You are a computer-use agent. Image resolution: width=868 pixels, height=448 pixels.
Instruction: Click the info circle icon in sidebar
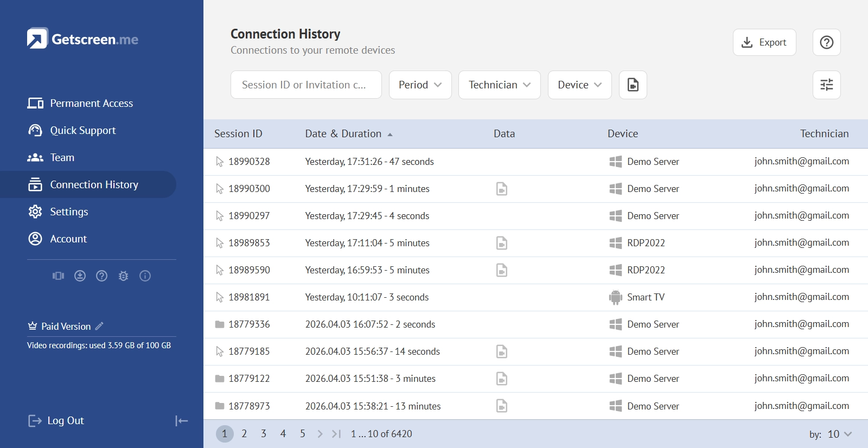pos(145,276)
